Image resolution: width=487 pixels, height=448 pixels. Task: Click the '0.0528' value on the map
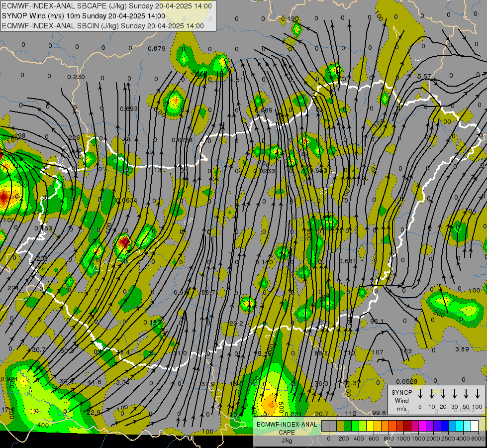[x=406, y=381]
